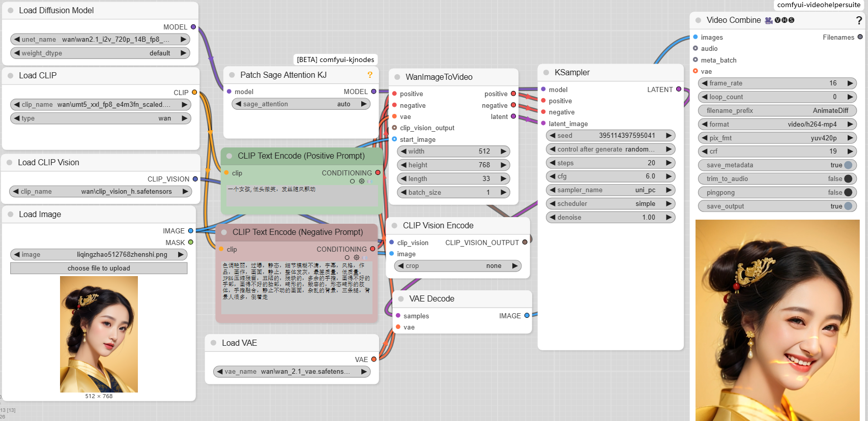Open the video format dropdown
This screenshot has height=421, width=868.
(777, 124)
